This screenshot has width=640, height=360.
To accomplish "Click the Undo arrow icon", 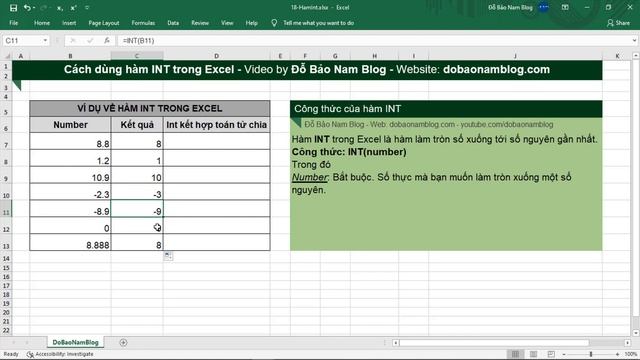I will tap(27, 8).
